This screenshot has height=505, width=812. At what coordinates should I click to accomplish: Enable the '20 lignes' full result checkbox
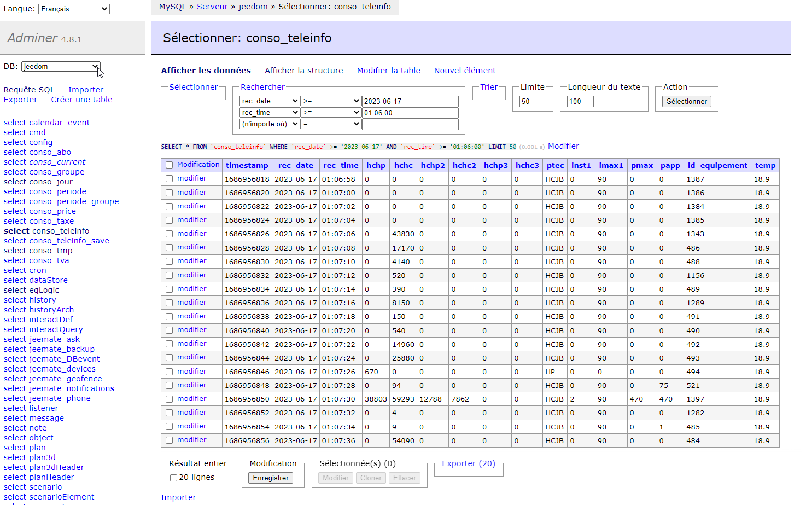(x=173, y=478)
